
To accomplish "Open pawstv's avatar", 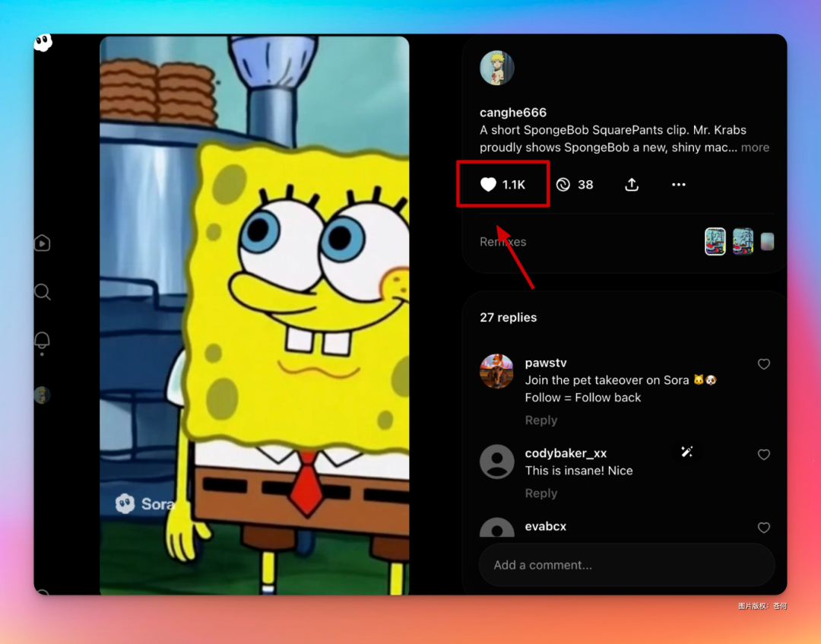I will (x=497, y=371).
